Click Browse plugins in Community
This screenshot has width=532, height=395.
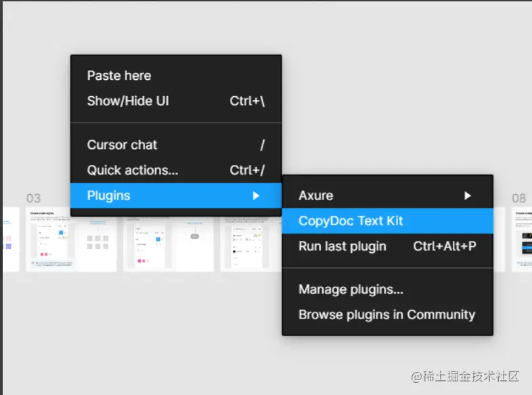click(x=387, y=315)
